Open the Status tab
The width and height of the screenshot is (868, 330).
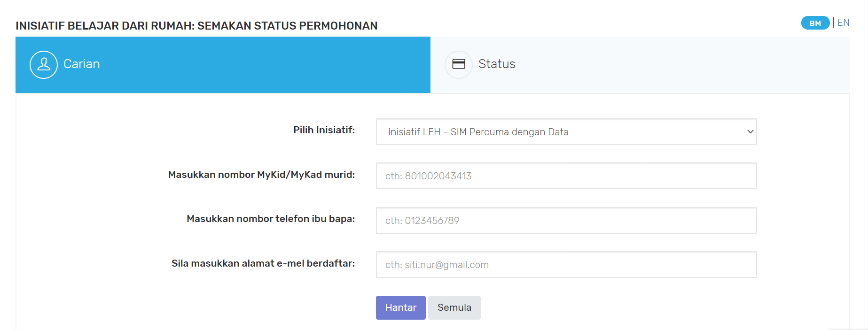pos(640,65)
